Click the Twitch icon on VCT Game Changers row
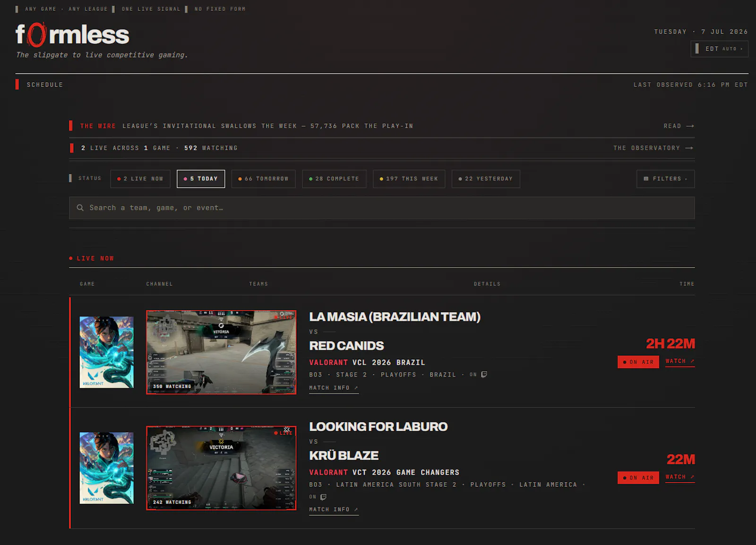 [x=324, y=497]
